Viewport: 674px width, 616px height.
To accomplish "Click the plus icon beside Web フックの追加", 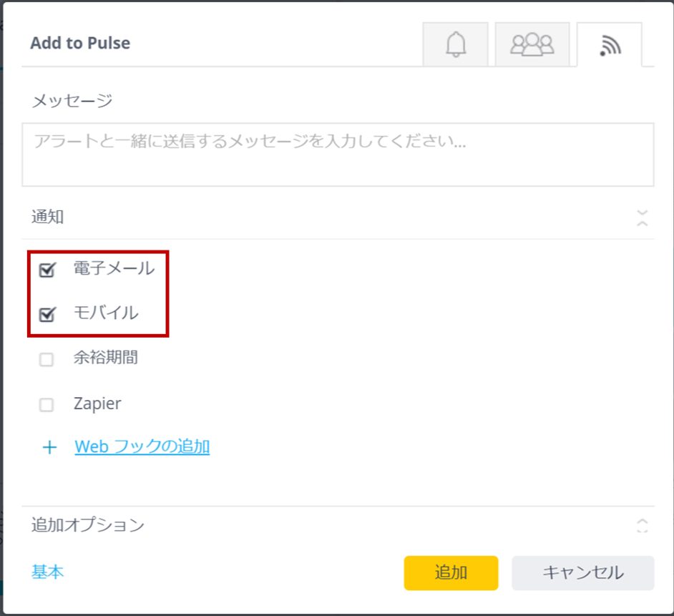I will click(50, 447).
